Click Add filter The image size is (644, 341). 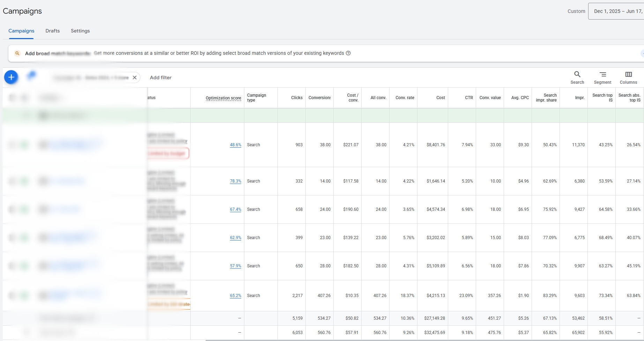[161, 77]
